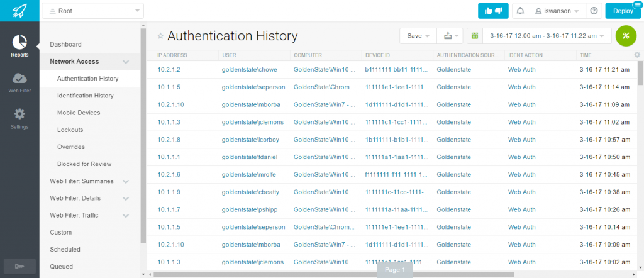
Task: Click the rocket logo icon
Action: [x=19, y=10]
